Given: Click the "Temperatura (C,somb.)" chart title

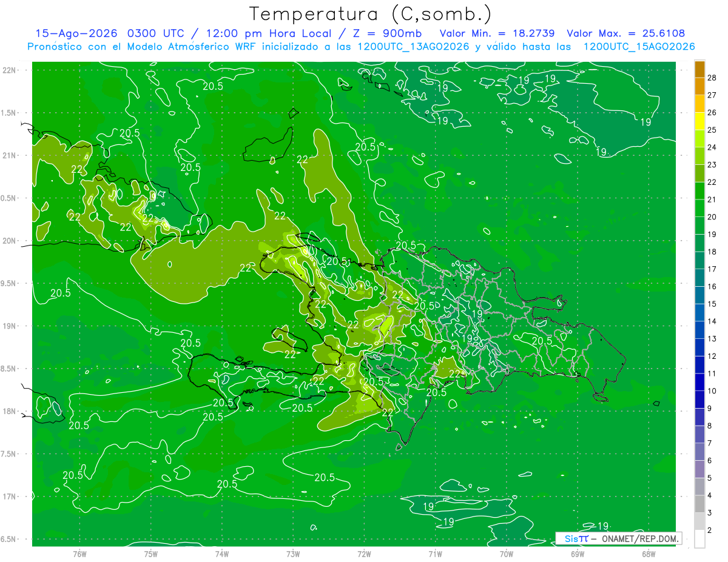Looking at the screenshot, I should 371,14.
